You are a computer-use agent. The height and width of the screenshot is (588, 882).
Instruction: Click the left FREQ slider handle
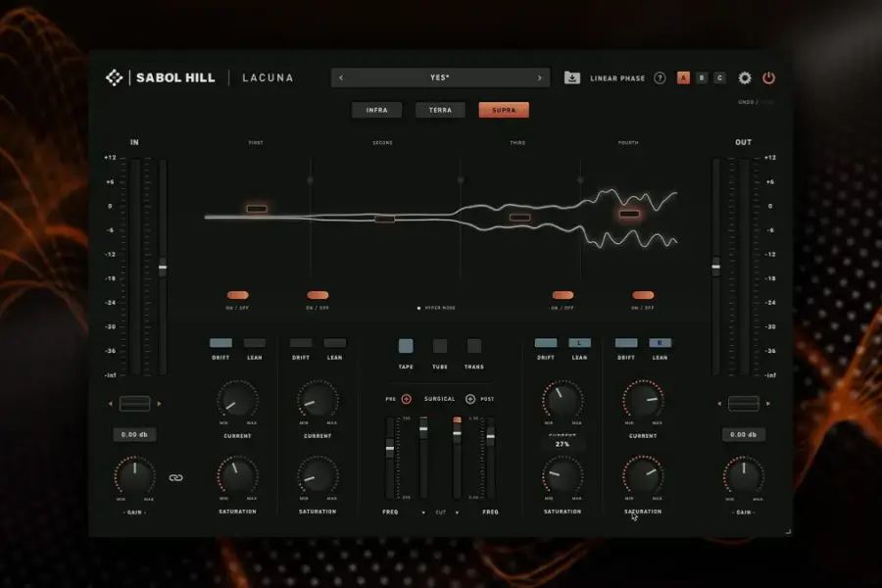(x=390, y=448)
